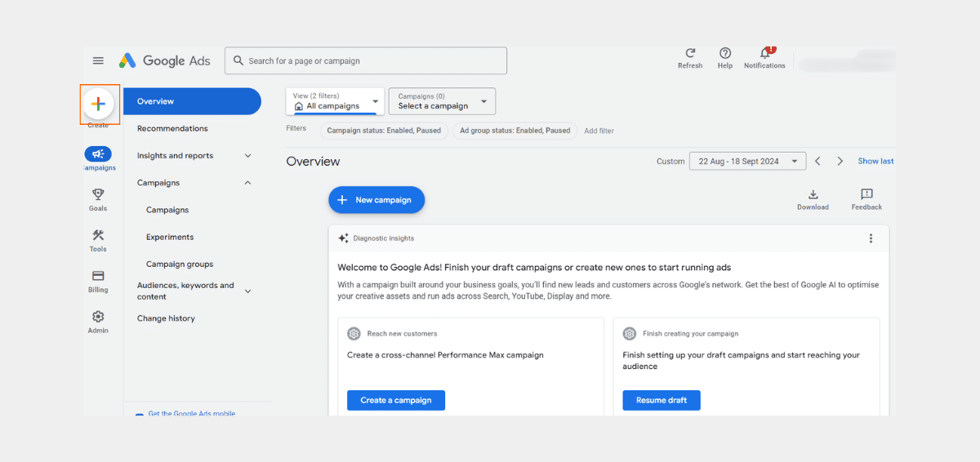Click the Refresh icon
This screenshot has height=462, width=980.
(690, 52)
